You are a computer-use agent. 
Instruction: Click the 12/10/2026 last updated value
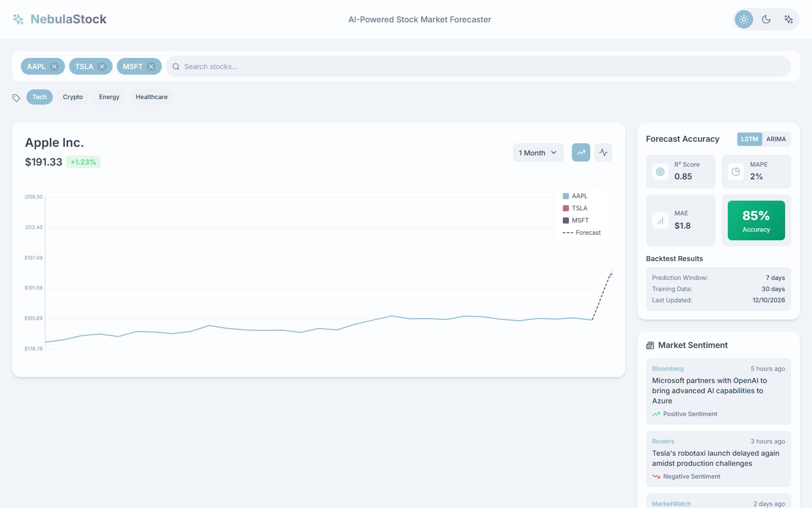pyautogui.click(x=768, y=300)
